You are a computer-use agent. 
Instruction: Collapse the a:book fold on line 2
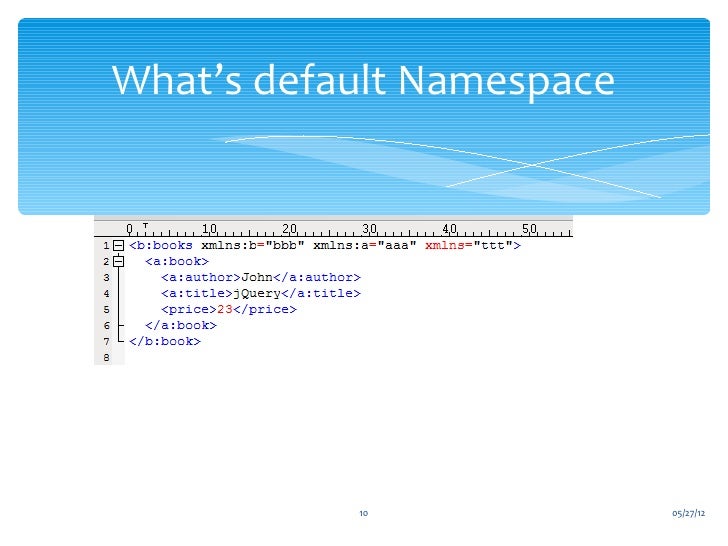[119, 261]
